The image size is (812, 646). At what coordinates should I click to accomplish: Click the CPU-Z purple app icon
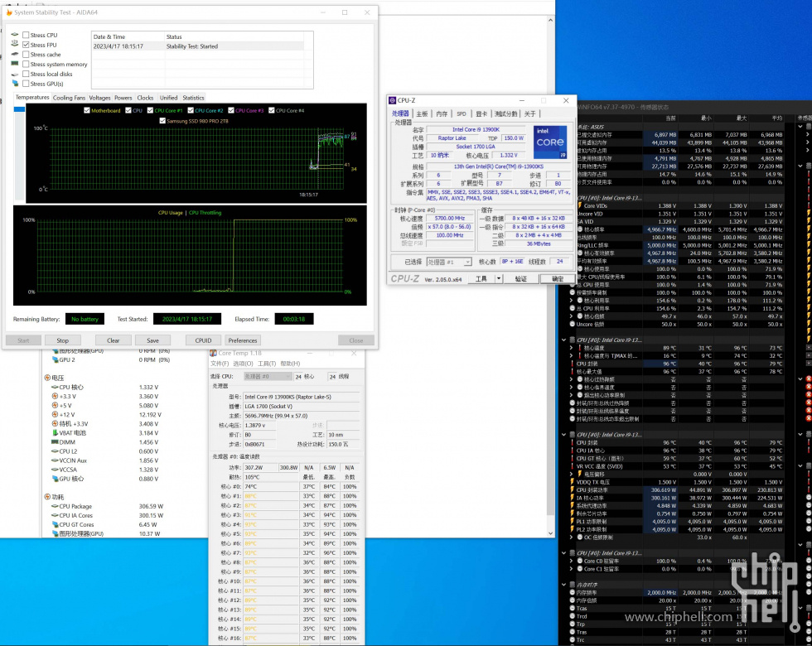pos(393,100)
